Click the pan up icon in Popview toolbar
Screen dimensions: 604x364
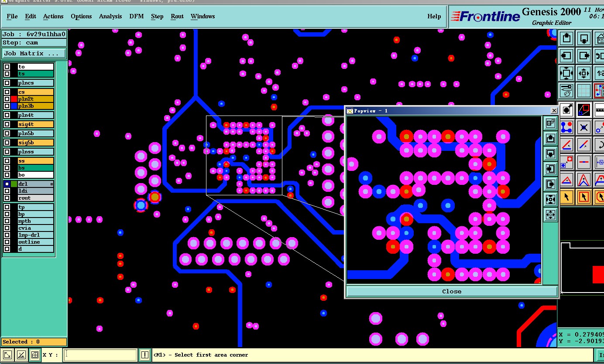pos(550,139)
